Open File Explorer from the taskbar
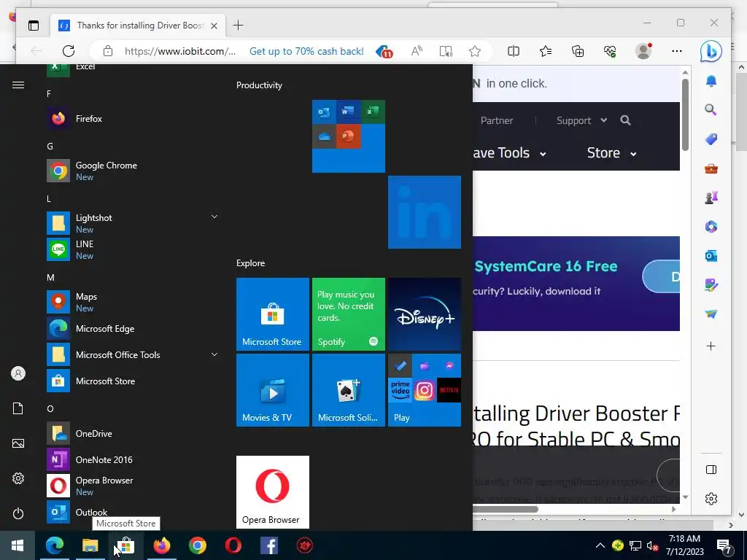Screen dimensions: 747x560 [90, 545]
